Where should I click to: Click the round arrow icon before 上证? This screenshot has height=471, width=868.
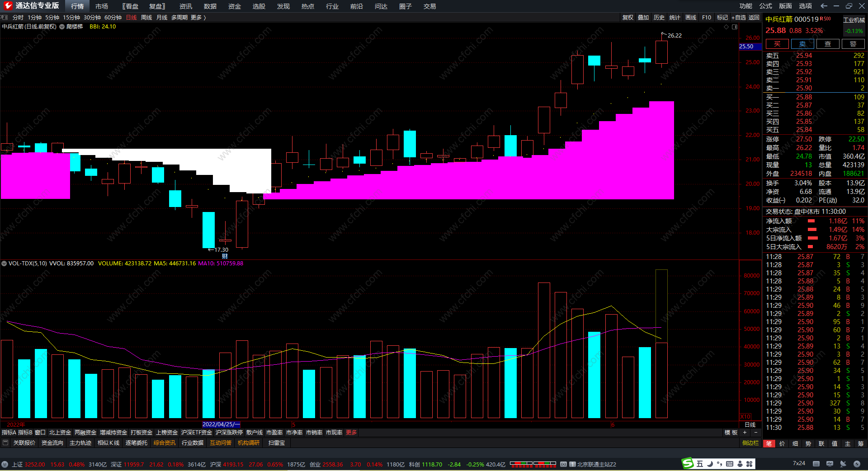(5, 464)
